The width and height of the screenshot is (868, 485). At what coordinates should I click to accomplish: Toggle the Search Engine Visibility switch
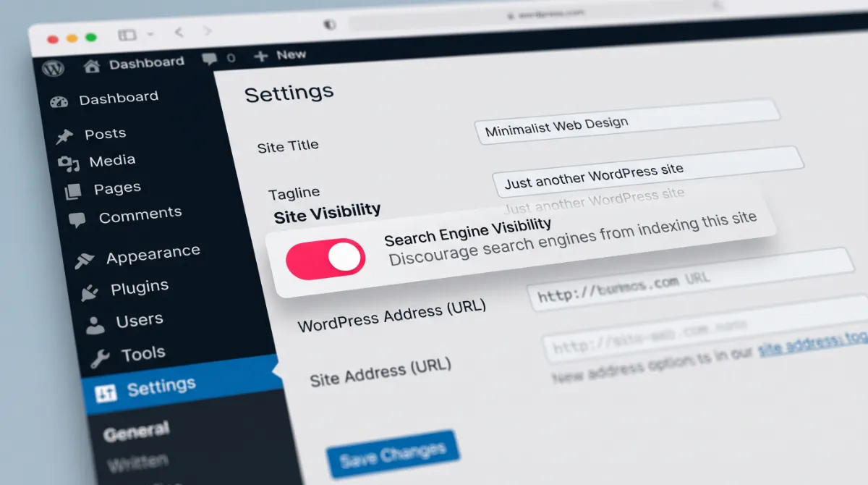pyautogui.click(x=325, y=258)
